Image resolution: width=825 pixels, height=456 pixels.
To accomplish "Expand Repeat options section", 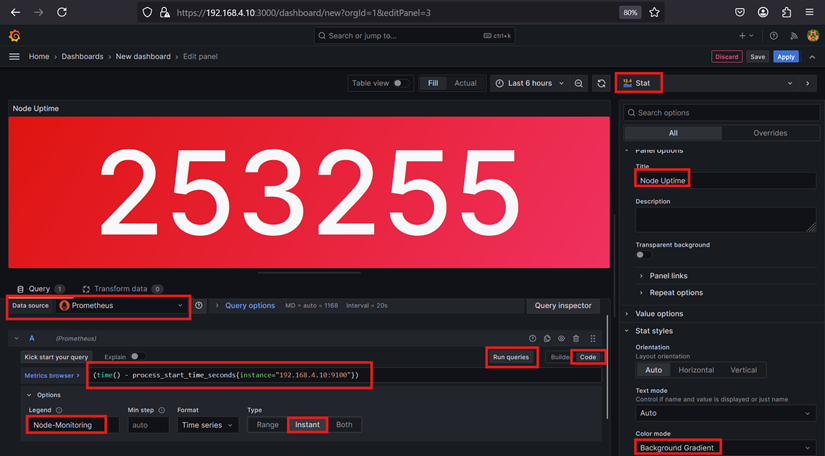I will [x=676, y=292].
